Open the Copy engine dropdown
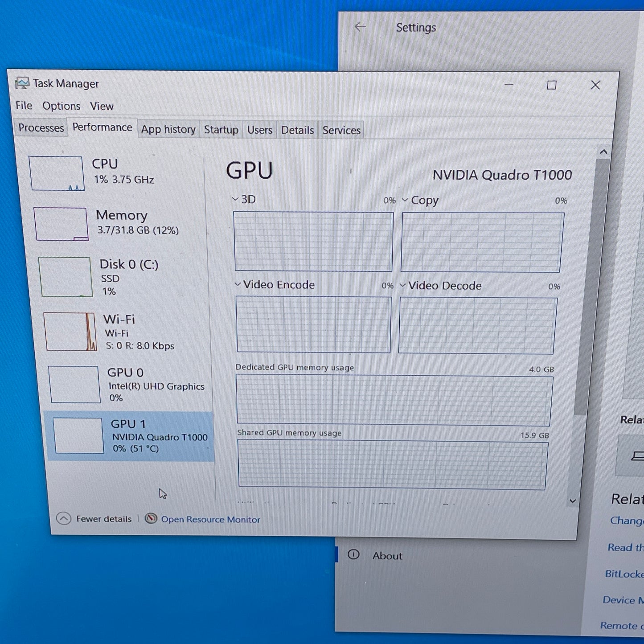 (405, 200)
